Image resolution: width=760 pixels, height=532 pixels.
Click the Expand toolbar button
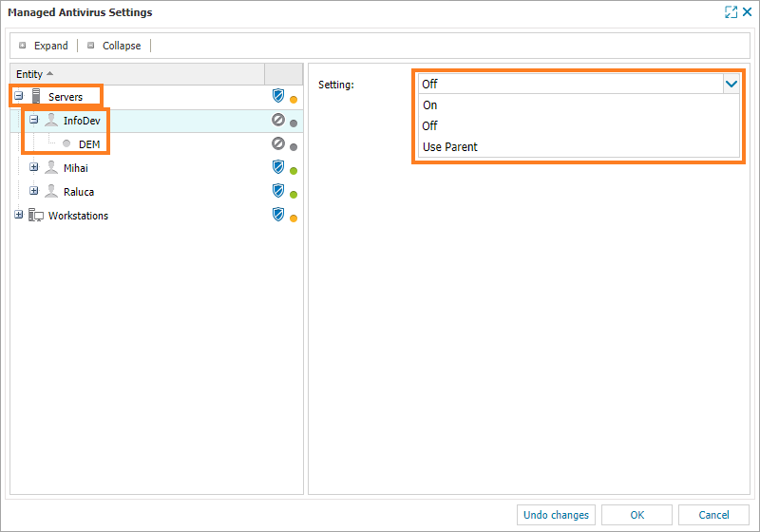point(44,46)
